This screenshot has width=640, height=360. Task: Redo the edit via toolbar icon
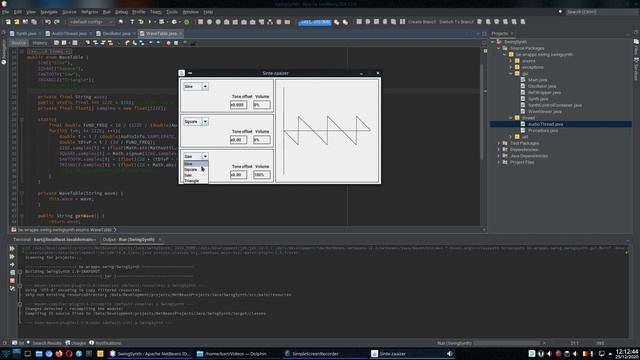tap(56, 22)
